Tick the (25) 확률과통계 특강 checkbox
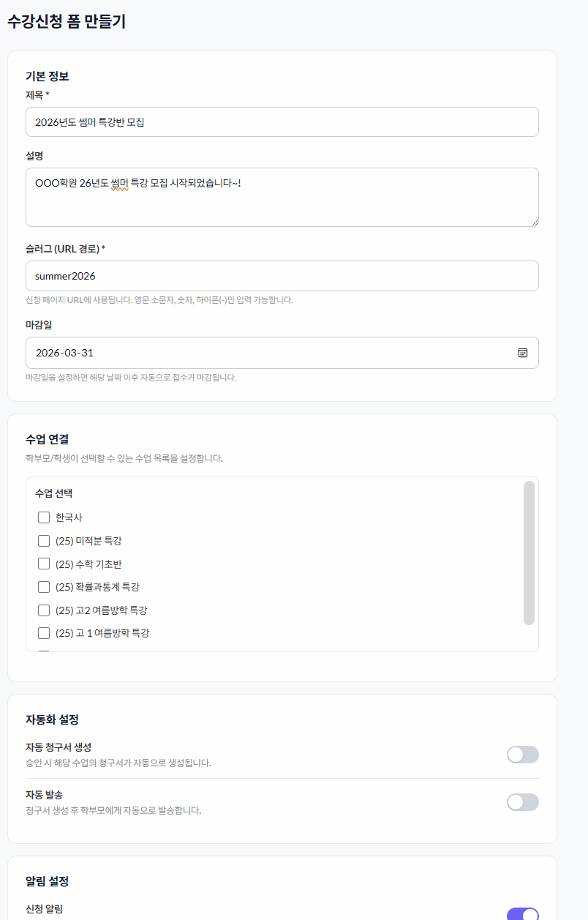Viewport: 588px width, 920px height. click(44, 587)
